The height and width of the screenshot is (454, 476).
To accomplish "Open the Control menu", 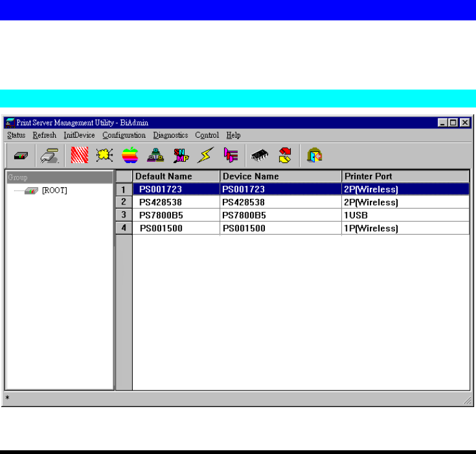I will coord(207,135).
